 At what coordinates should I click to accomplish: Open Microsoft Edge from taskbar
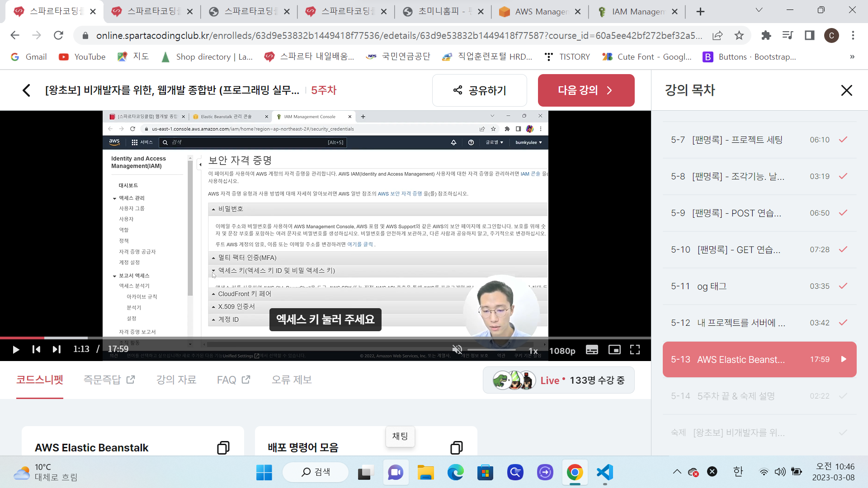(x=455, y=473)
